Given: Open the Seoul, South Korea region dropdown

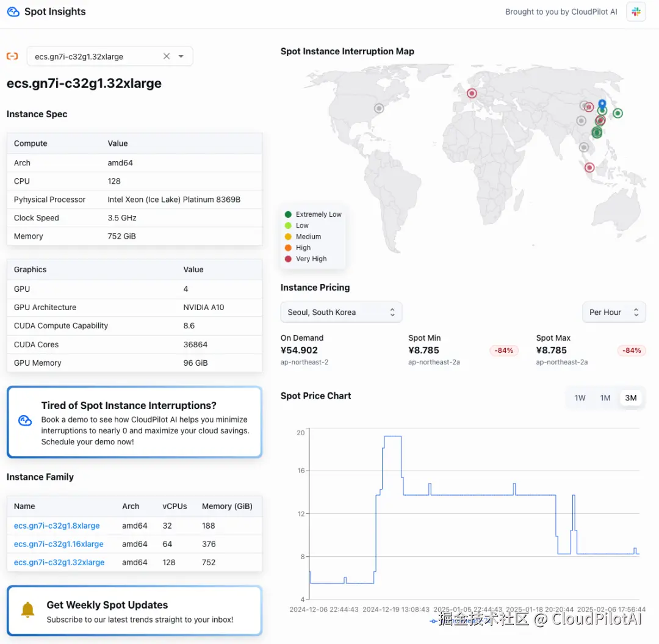Looking at the screenshot, I should click(341, 312).
